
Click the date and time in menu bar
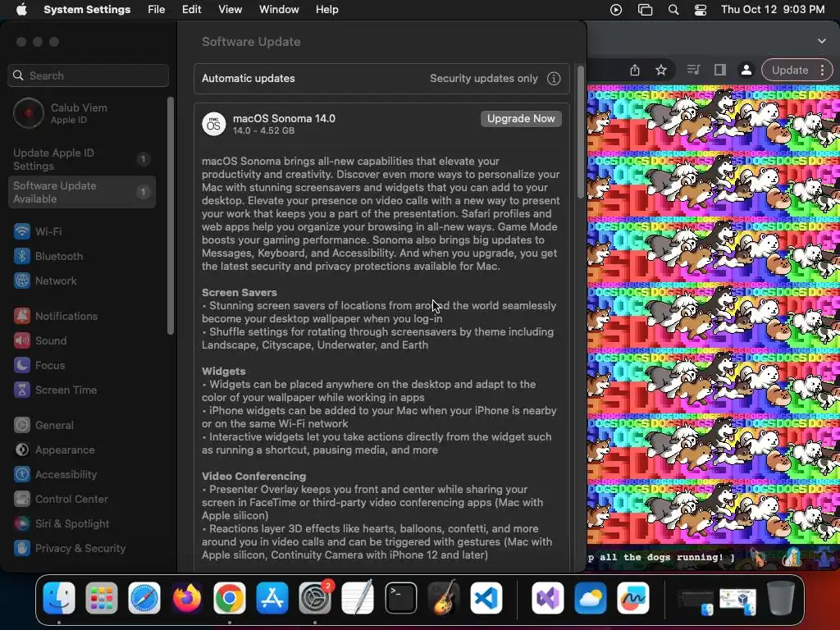773,10
